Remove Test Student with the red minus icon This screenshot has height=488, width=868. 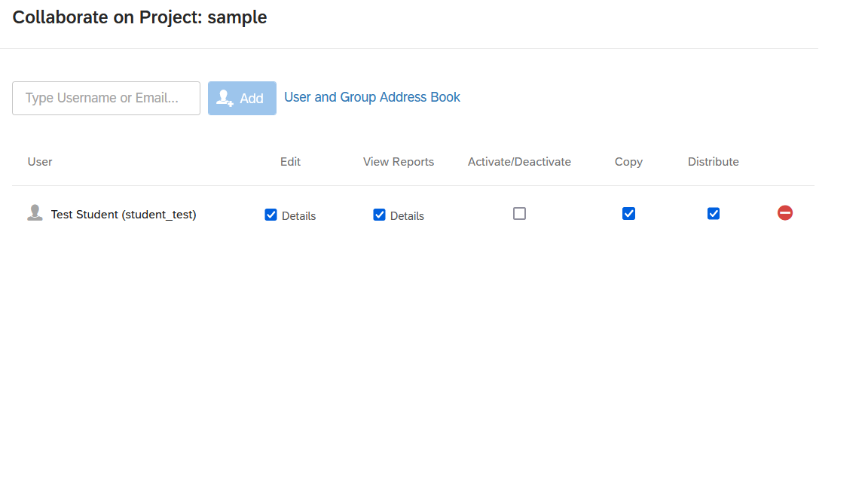(x=785, y=213)
